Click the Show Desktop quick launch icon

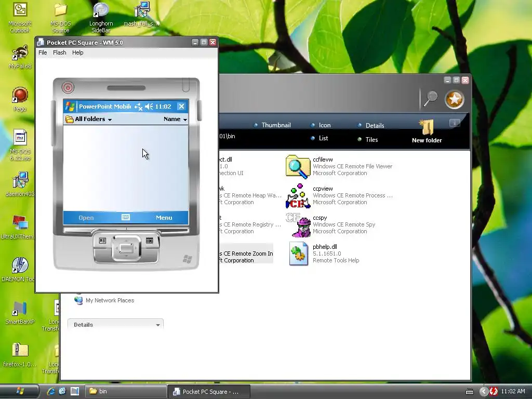[x=75, y=391]
